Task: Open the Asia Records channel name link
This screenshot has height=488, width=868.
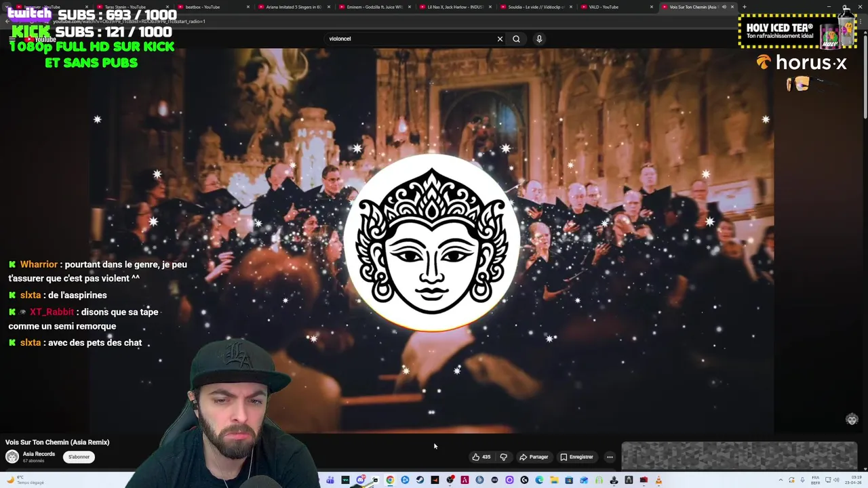Action: [x=39, y=454]
